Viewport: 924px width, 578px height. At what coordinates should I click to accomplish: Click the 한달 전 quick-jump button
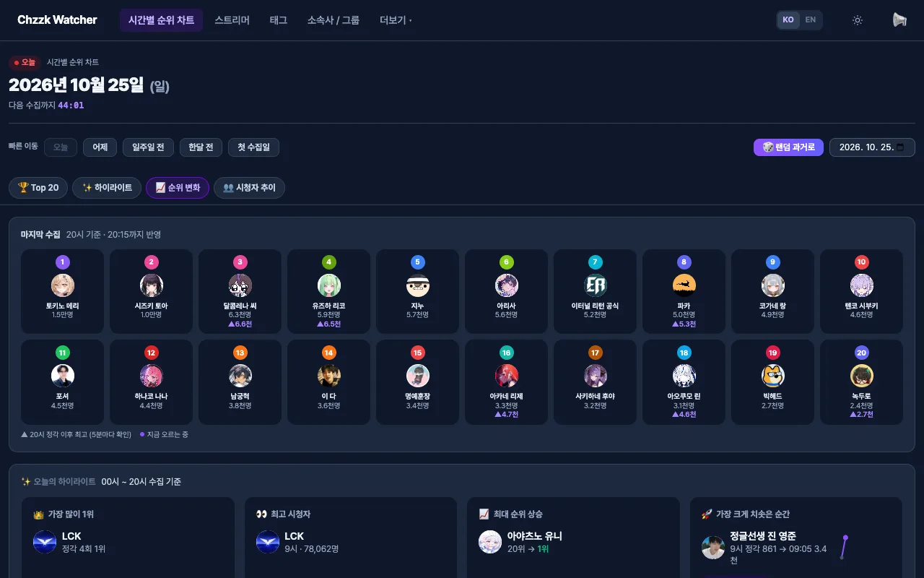201,147
